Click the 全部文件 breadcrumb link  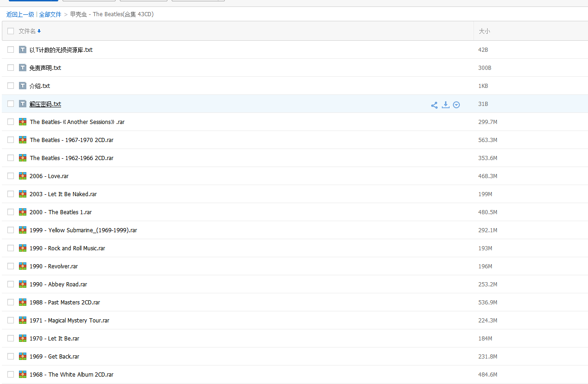click(50, 14)
